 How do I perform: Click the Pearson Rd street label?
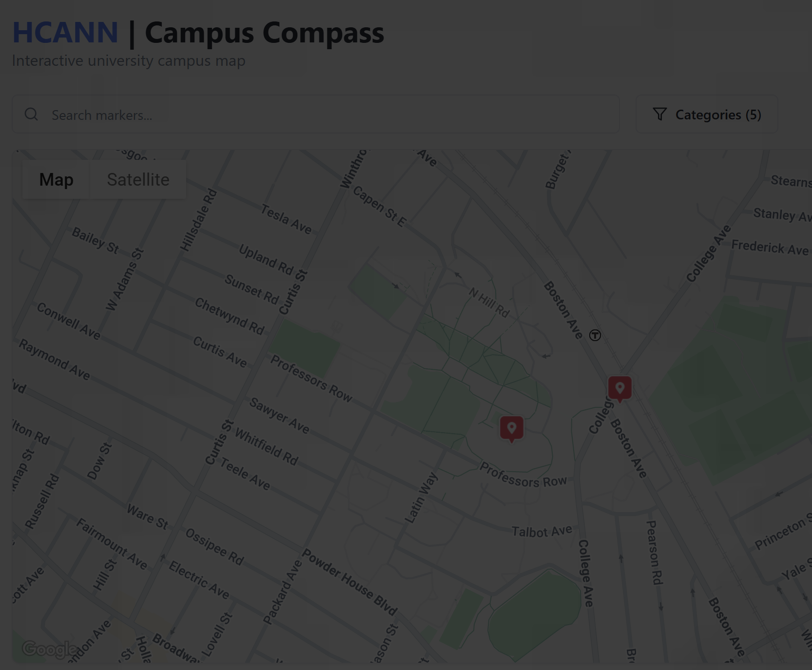tap(654, 552)
